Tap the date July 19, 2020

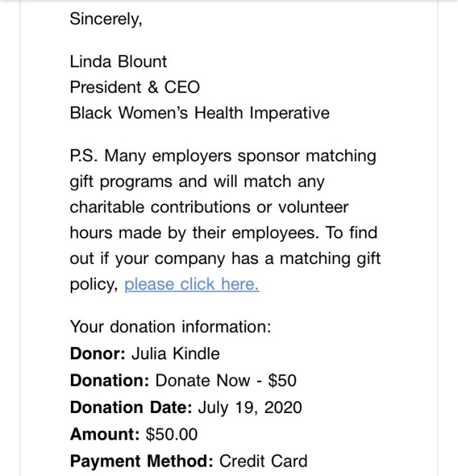[x=249, y=408]
